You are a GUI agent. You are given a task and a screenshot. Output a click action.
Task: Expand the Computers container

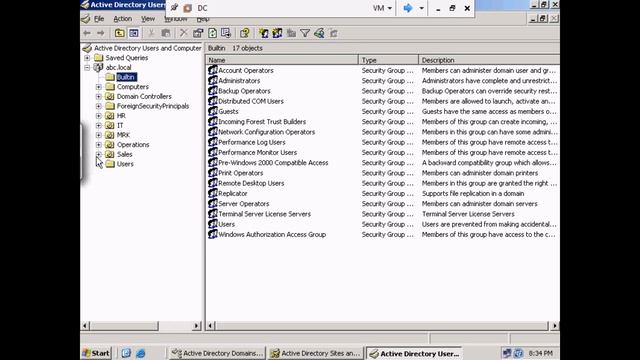98,87
